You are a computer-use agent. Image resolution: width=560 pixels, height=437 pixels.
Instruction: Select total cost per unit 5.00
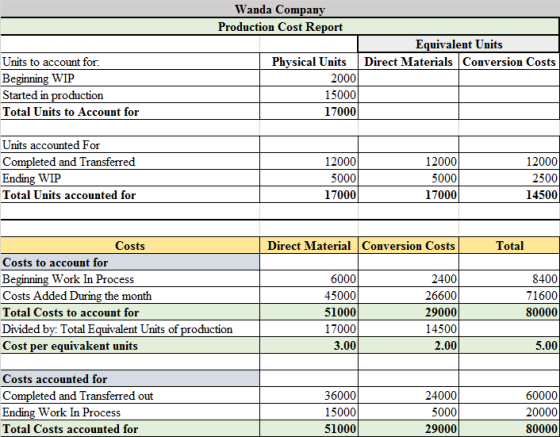point(546,346)
